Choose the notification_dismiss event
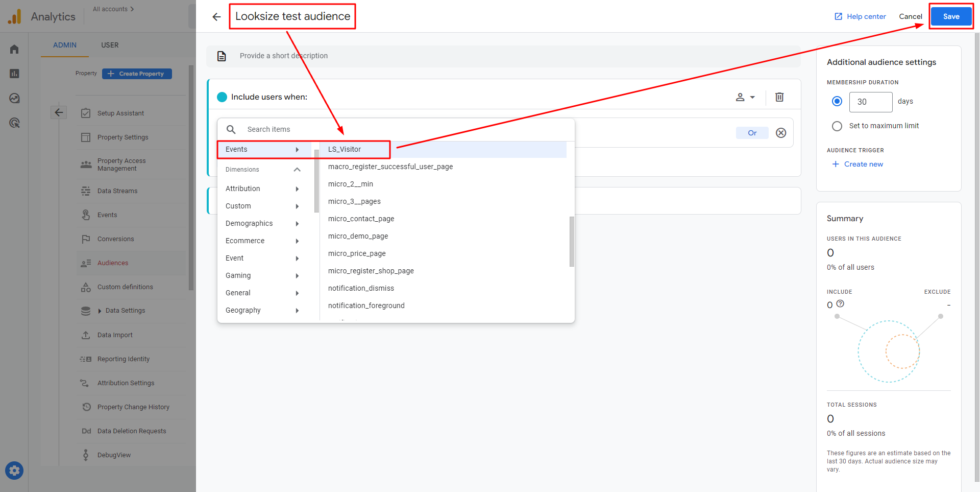980x492 pixels. coord(443,289)
